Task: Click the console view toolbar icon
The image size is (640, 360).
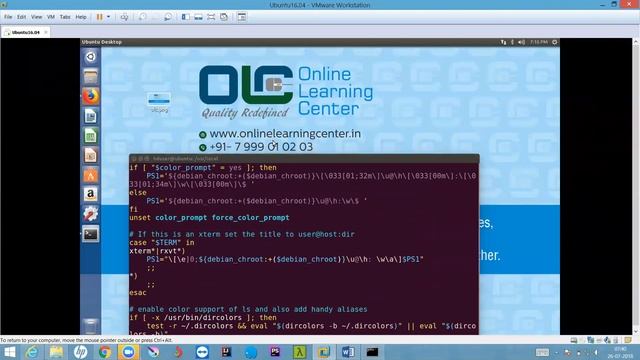Action: (x=242, y=17)
